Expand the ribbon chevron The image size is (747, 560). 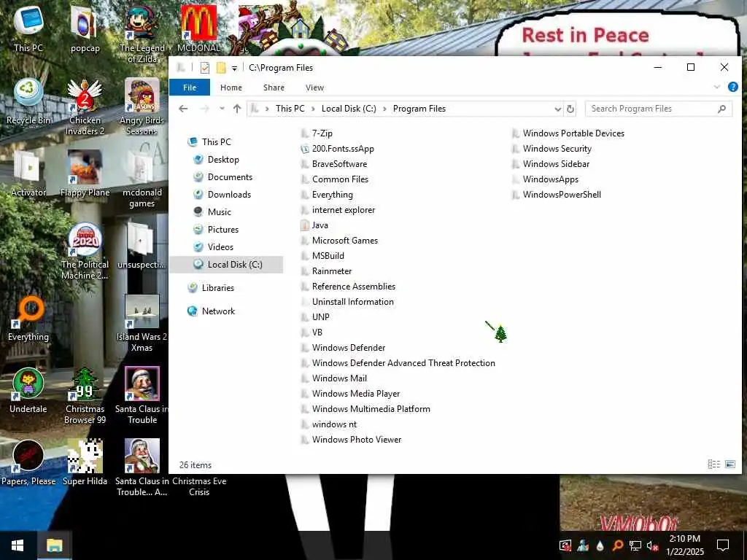point(716,87)
